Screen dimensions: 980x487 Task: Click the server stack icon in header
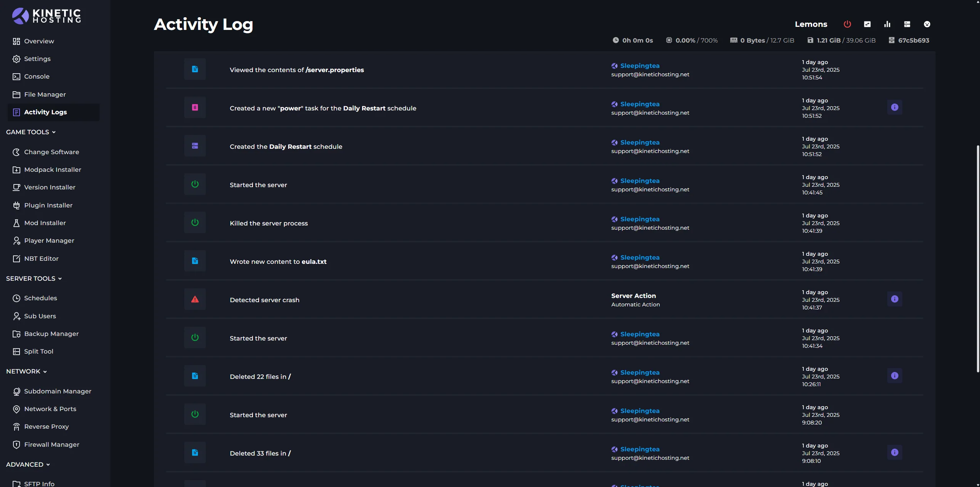click(907, 24)
